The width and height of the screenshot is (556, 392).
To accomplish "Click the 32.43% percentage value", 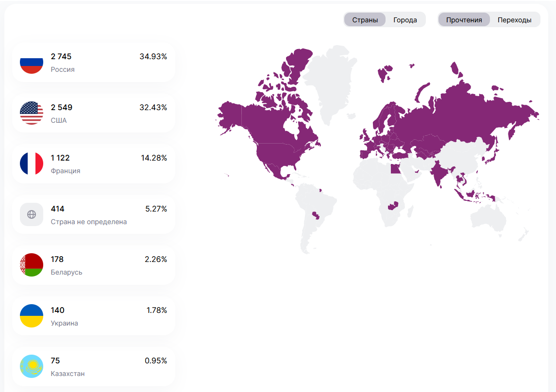I will tap(153, 107).
